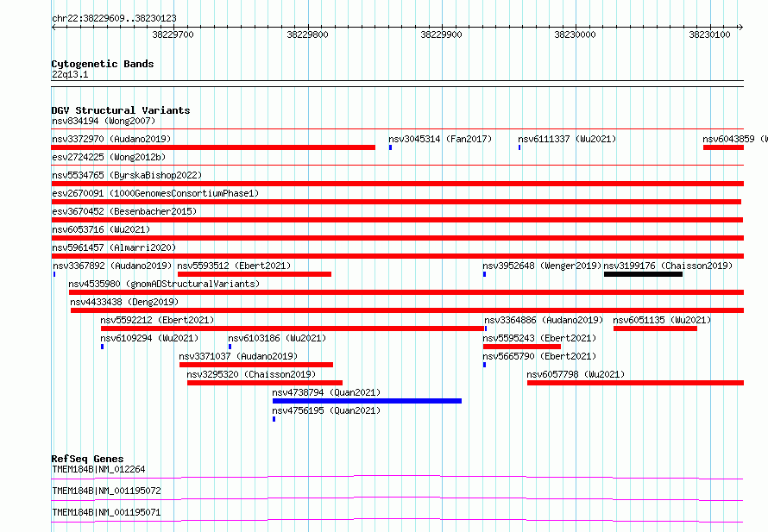
Task: Select the nsv3371037 red bar
Action: [x=256, y=365]
